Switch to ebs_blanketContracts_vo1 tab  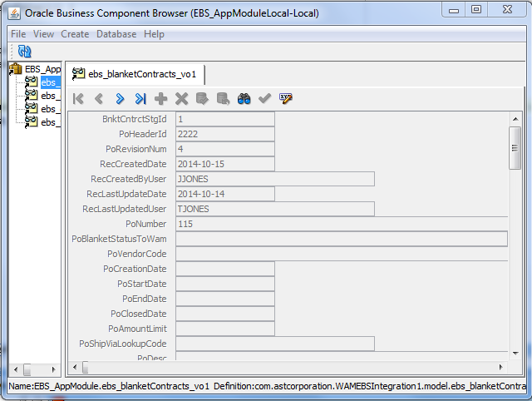click(135, 74)
